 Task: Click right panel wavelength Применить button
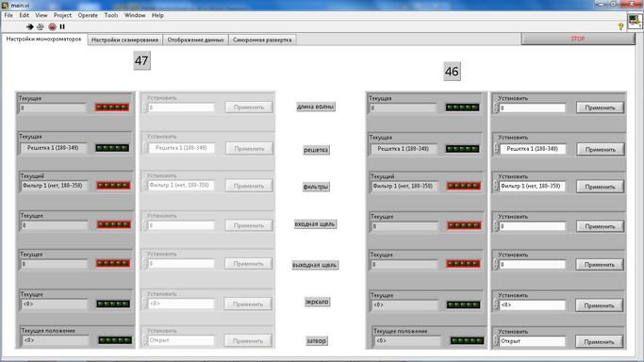(x=600, y=107)
